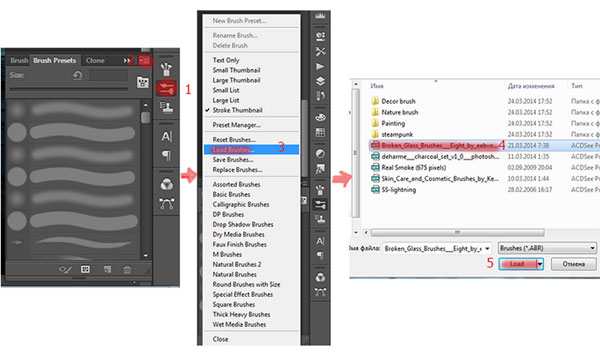
Task: Expand collapsed tabs double-arrow in brush panel
Action: click(126, 60)
